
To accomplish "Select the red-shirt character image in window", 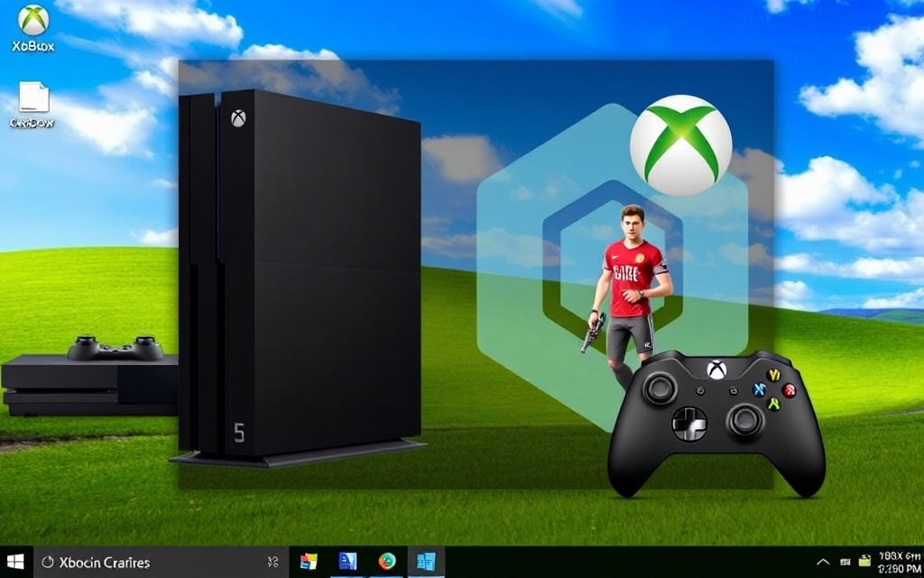I will point(629,296).
